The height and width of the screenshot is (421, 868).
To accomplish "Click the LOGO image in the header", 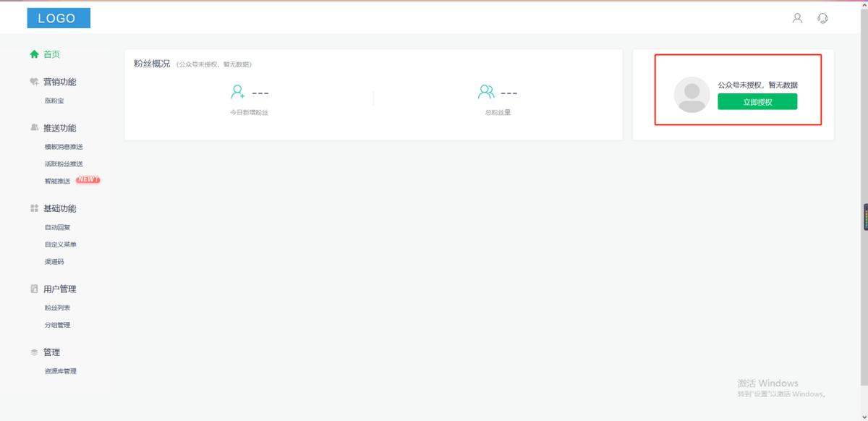I will [59, 18].
